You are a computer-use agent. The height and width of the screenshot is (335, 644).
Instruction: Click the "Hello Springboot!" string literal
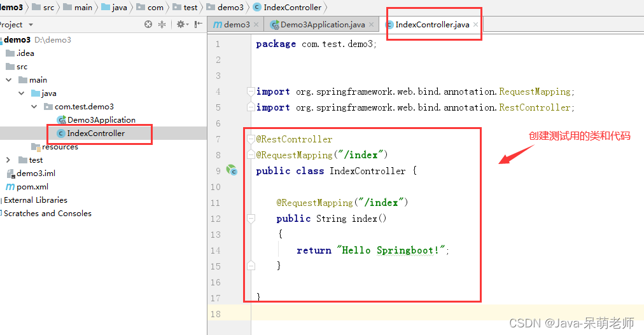point(391,250)
